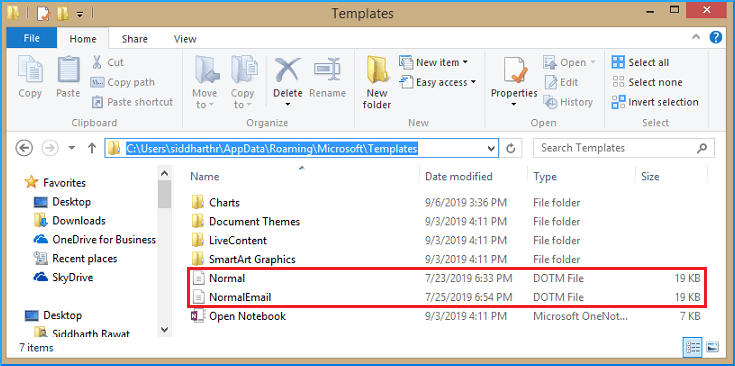Open the Properties icon with checkmark
735x366 pixels.
click(514, 70)
